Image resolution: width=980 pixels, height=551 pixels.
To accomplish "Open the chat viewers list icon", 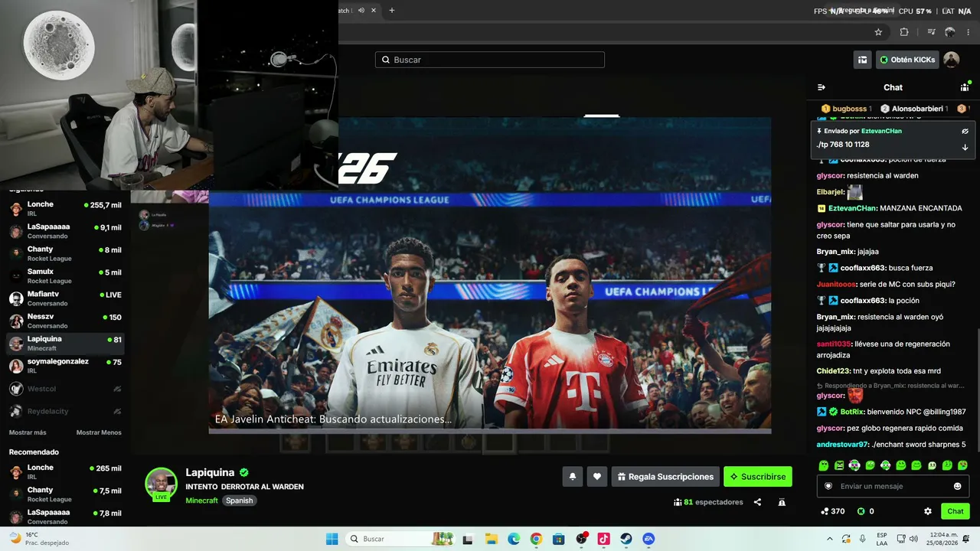I will pyautogui.click(x=965, y=87).
